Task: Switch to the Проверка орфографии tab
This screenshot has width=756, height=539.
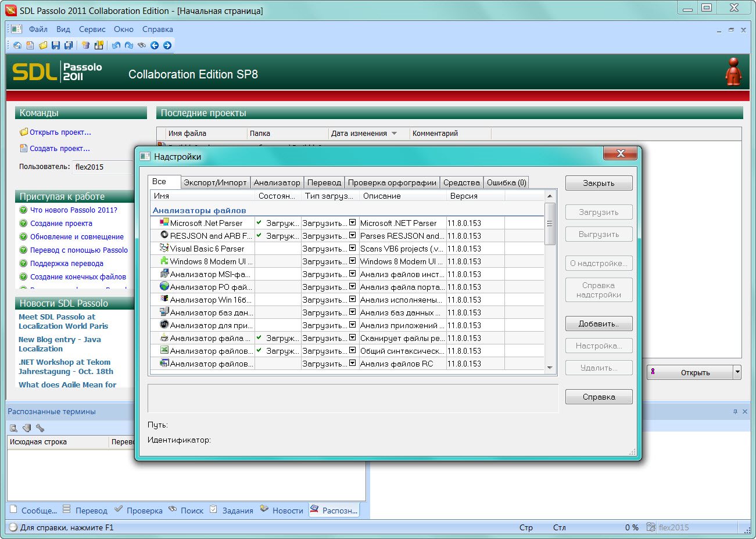Action: click(x=392, y=182)
